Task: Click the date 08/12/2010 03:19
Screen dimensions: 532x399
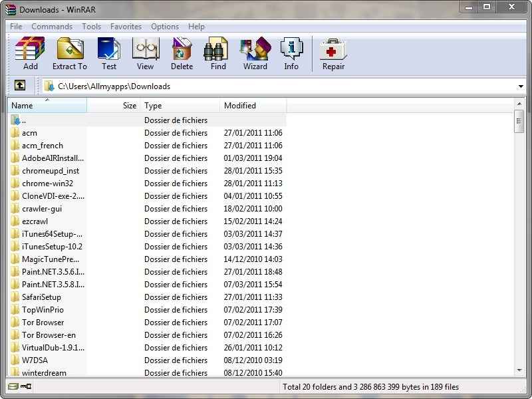Action: tap(253, 360)
